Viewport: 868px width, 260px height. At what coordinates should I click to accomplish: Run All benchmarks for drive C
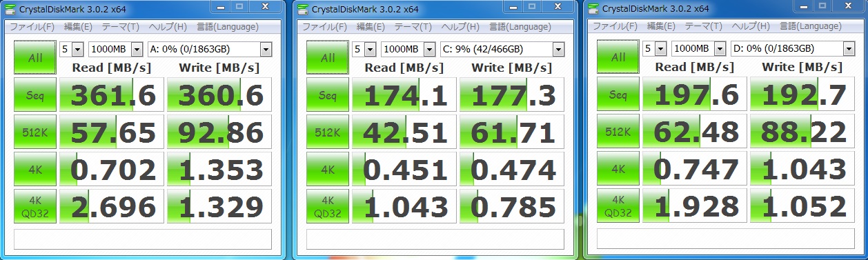tap(328, 58)
